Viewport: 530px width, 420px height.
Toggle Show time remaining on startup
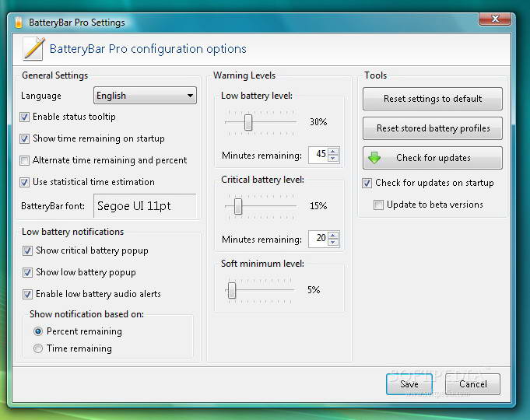pyautogui.click(x=24, y=138)
